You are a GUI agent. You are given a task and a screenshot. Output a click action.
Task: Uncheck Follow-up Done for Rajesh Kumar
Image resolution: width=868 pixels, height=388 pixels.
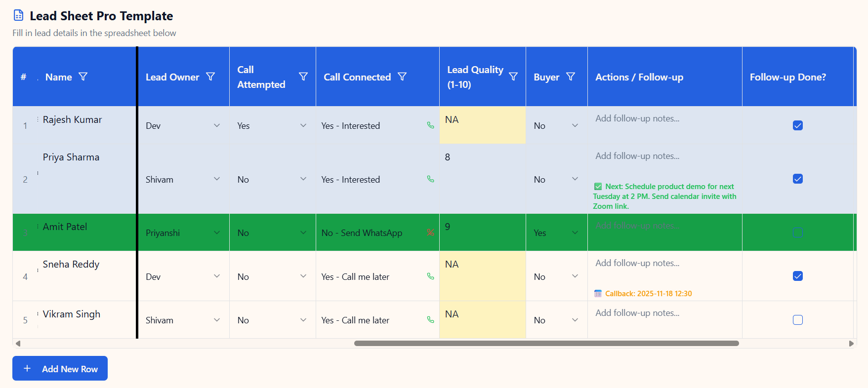[798, 125]
